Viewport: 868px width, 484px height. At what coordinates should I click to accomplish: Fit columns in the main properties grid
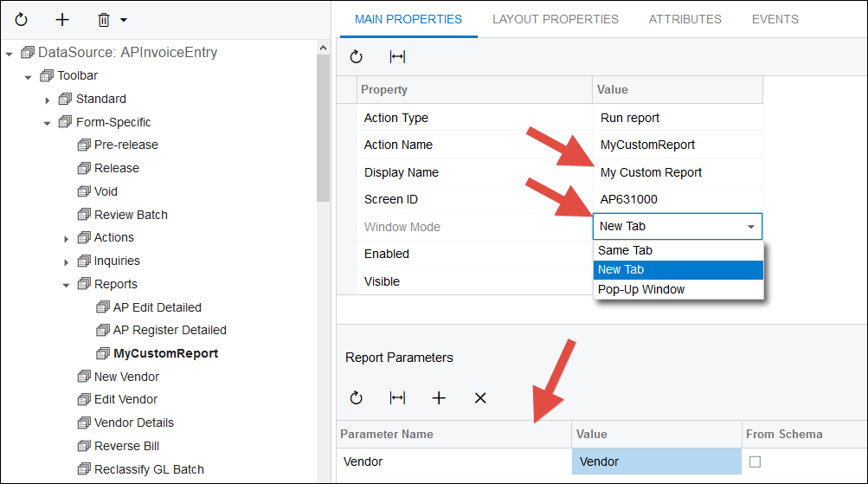pos(397,57)
